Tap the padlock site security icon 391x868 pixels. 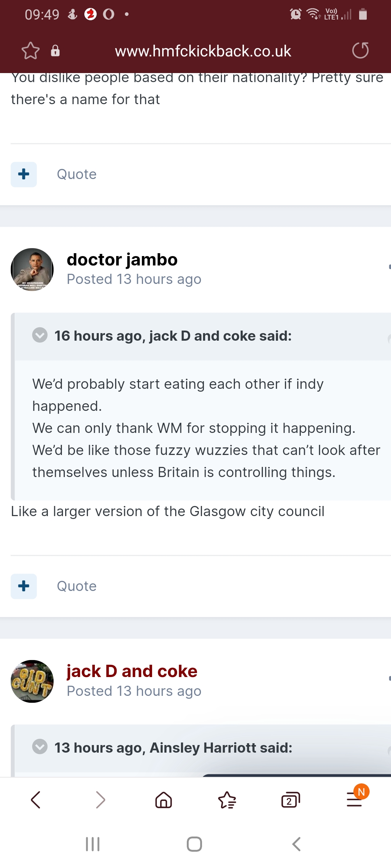pos(55,51)
